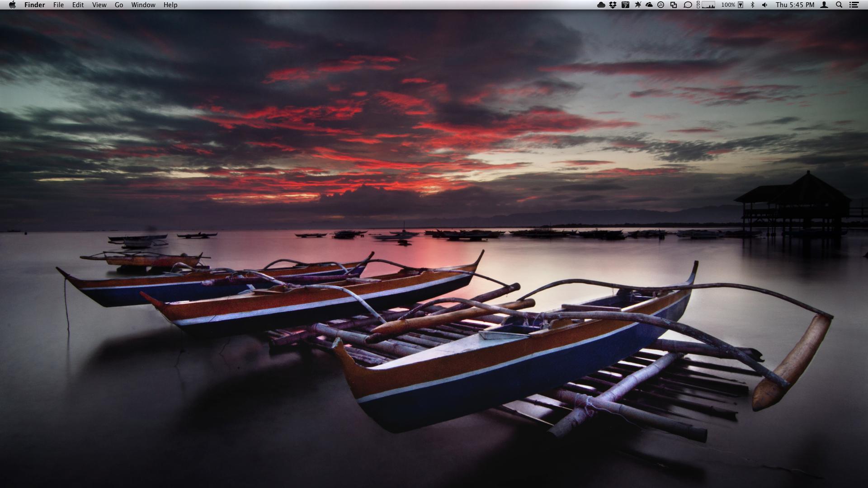The image size is (868, 488).
Task: Open the volume speaker control
Action: point(764,5)
